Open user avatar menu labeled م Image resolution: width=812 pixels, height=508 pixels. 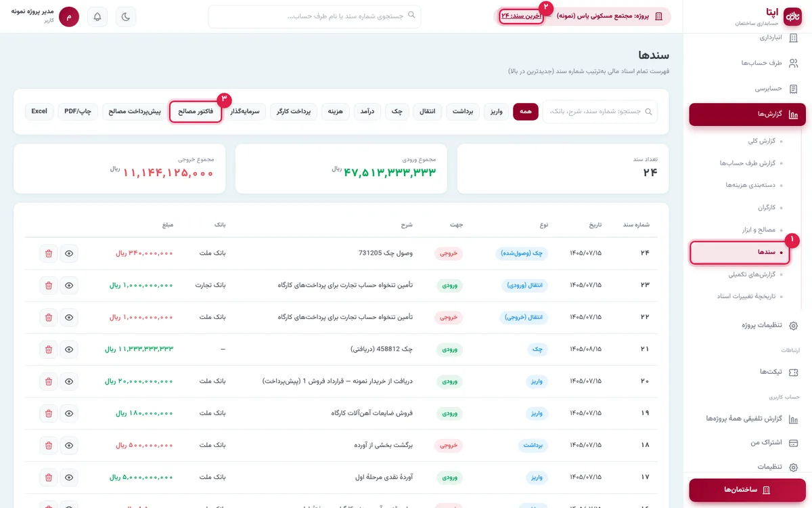point(69,17)
